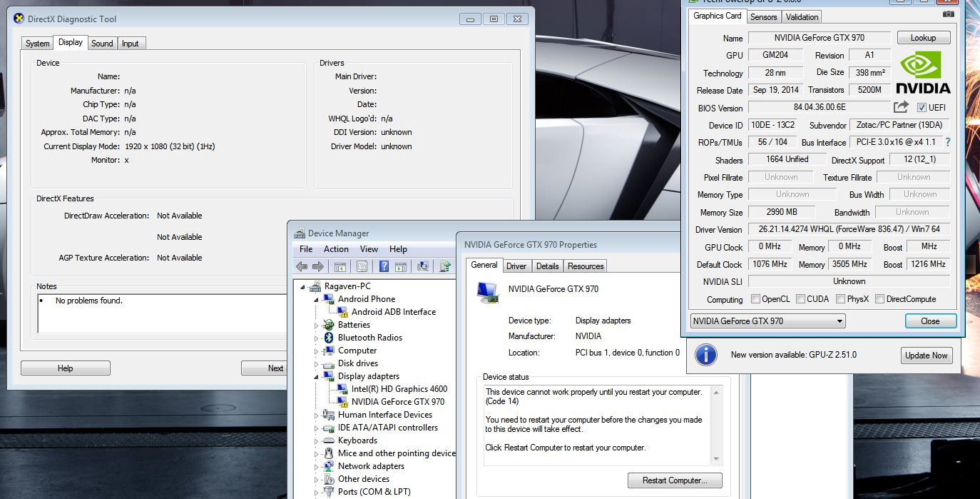
Task: Switch to the System tab in DirectX Diagnostic Tool
Action: click(37, 44)
